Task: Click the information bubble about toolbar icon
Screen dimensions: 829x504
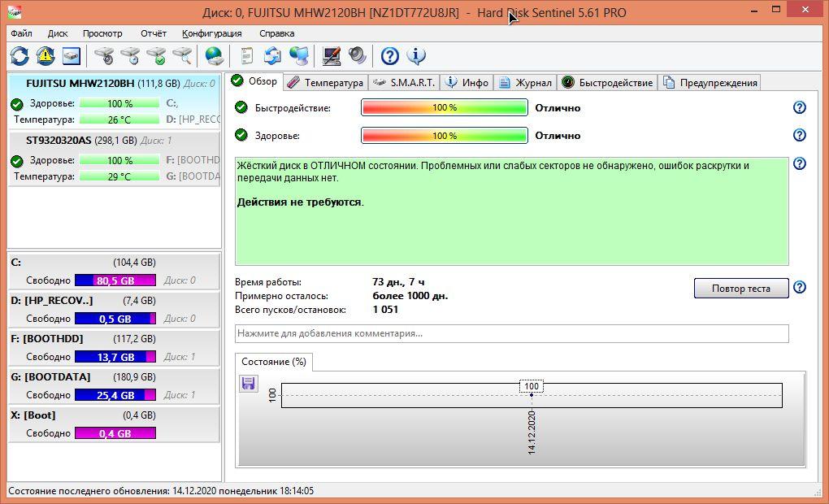Action: [x=416, y=55]
